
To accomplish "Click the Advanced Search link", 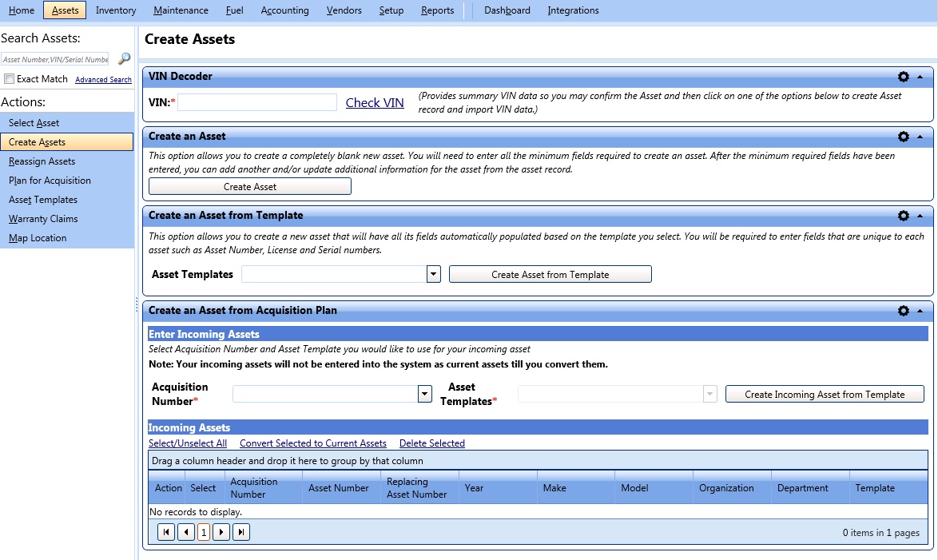I will (104, 80).
